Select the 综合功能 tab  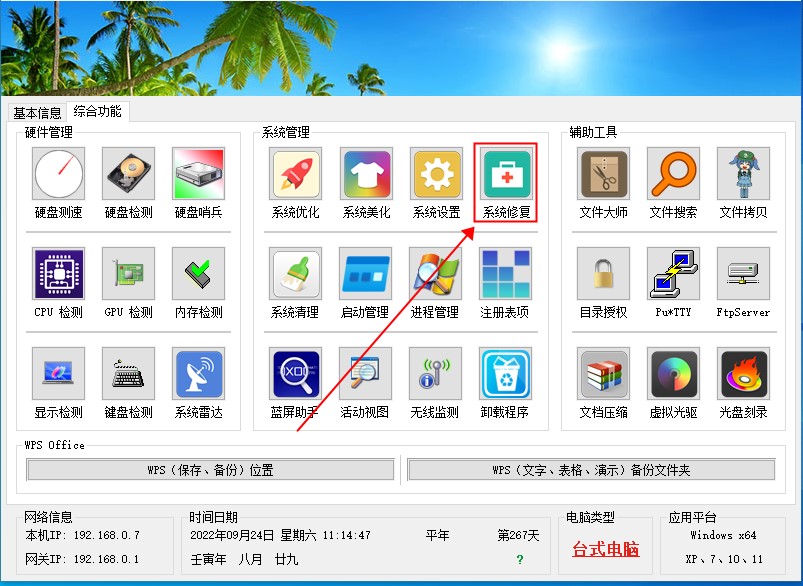97,112
